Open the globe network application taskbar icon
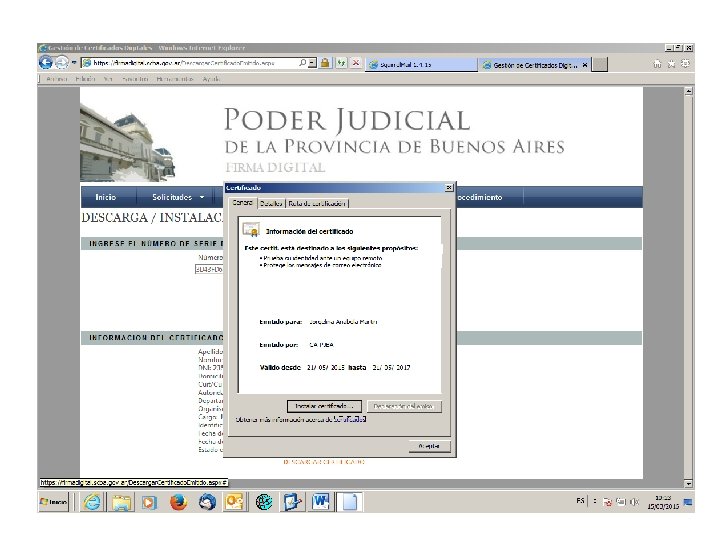The image size is (720, 540). pyautogui.click(x=264, y=502)
